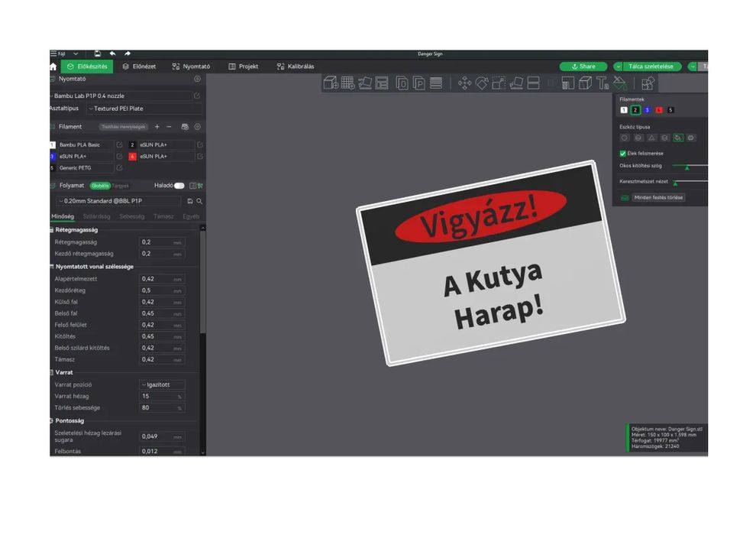Open the Textured PEI Plate dropdown
The width and height of the screenshot is (756, 535).
click(145, 109)
